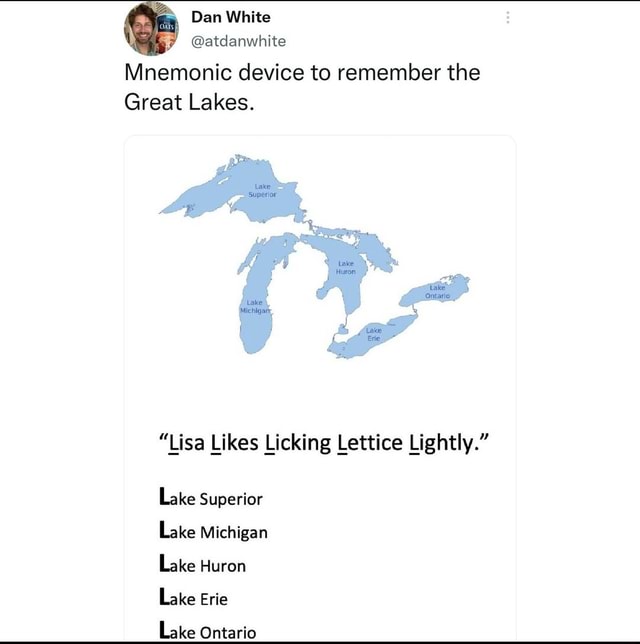640x644 pixels.
Task: Open Dan White display name link
Action: pos(231,17)
